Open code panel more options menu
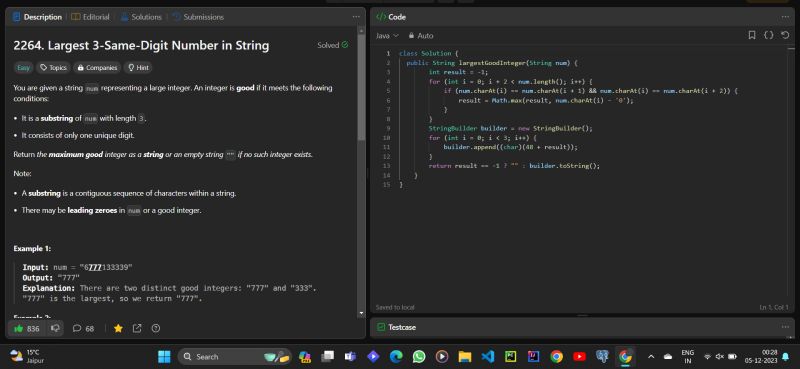The image size is (800, 369). coord(785,17)
